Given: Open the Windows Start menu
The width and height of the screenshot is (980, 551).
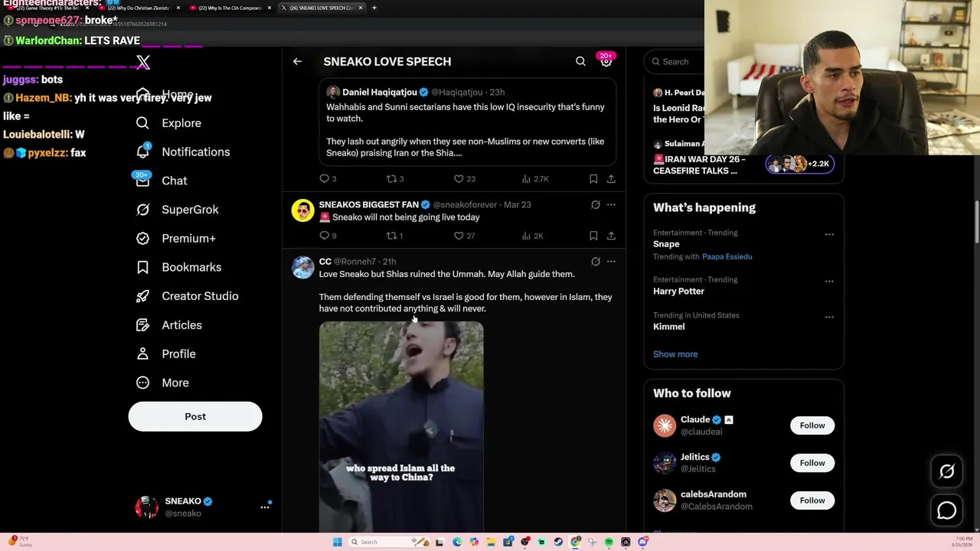Looking at the screenshot, I should pyautogui.click(x=337, y=542).
